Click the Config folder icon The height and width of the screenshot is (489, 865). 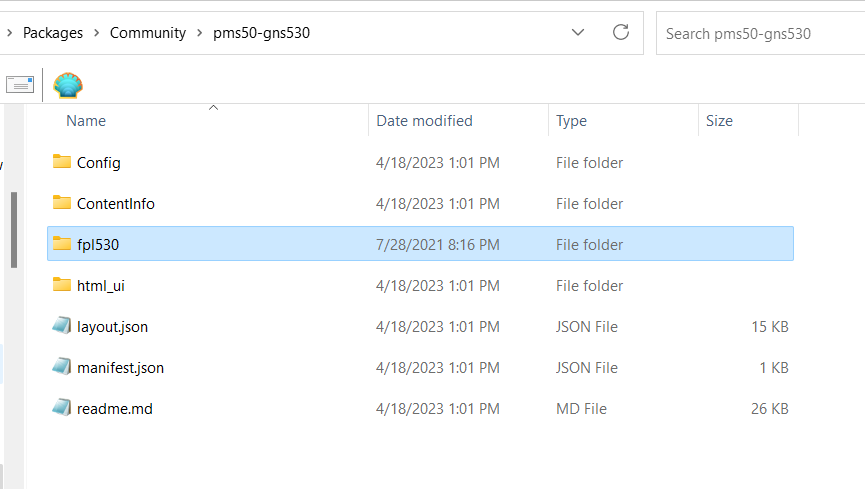[x=62, y=162]
